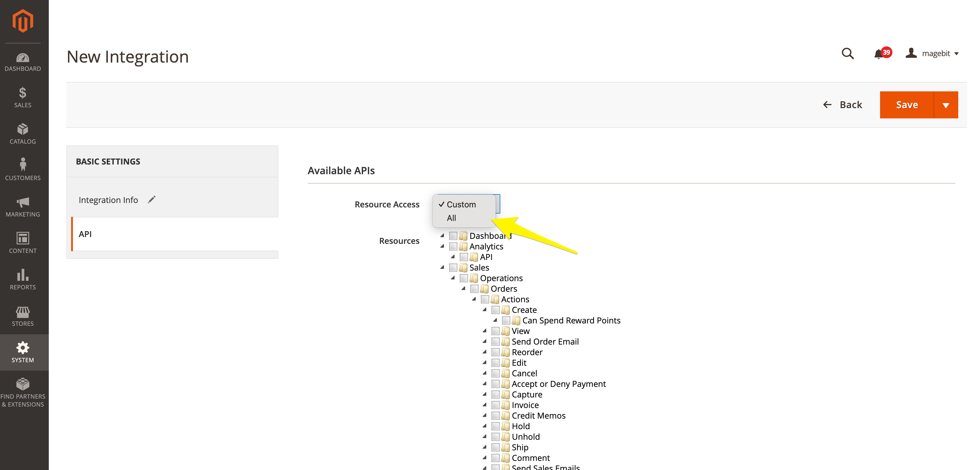Click the Stores storefront icon
This screenshot has height=470, width=980.
[x=22, y=312]
